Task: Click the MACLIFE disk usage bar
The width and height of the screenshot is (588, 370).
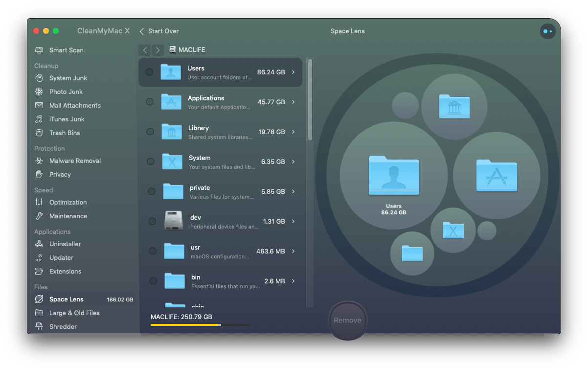Action: [x=200, y=325]
